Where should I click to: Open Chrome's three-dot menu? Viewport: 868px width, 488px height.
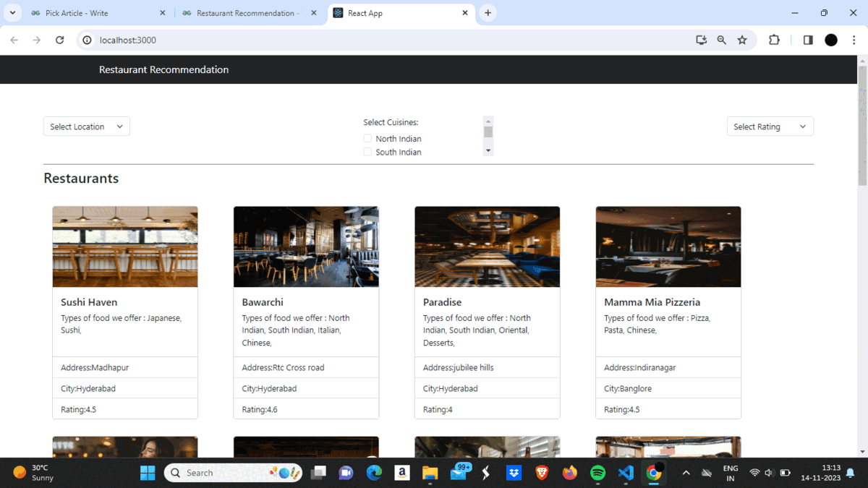point(854,40)
